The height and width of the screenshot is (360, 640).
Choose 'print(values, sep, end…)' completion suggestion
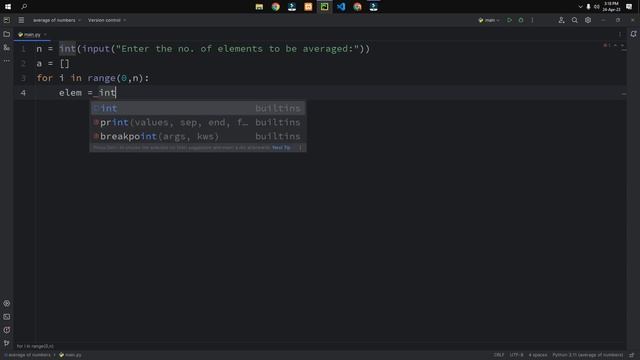click(x=198, y=122)
